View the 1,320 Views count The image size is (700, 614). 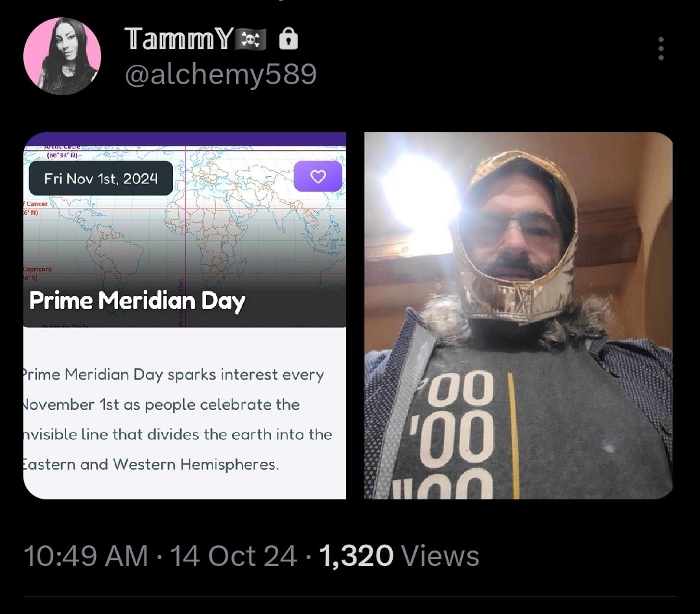(399, 556)
